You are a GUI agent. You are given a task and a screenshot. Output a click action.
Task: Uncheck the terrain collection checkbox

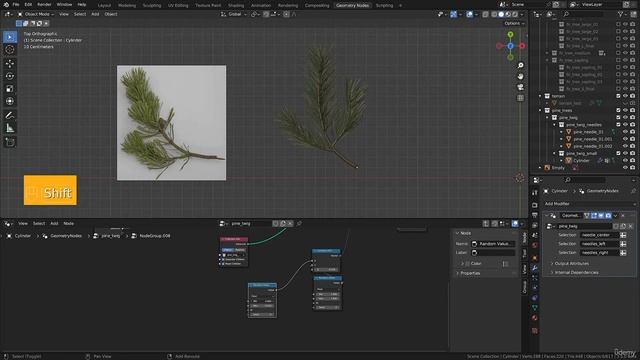click(618, 96)
